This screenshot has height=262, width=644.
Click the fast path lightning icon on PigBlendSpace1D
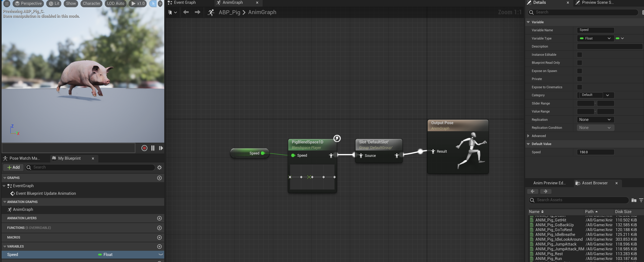click(x=337, y=138)
